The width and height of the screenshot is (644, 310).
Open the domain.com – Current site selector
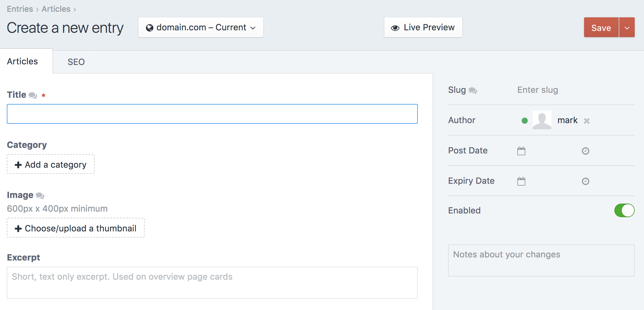tap(201, 27)
